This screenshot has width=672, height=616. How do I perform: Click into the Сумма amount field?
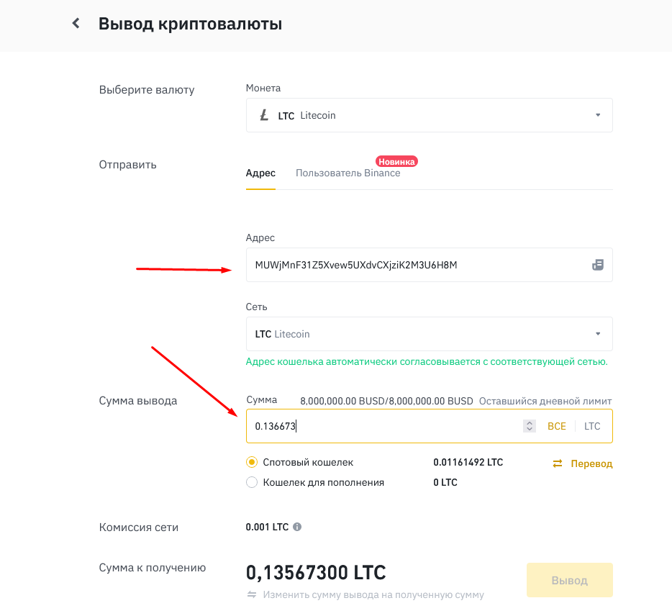381,426
